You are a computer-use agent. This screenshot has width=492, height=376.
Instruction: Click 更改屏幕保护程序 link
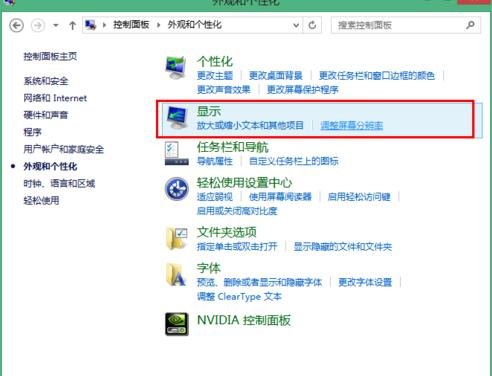(303, 90)
